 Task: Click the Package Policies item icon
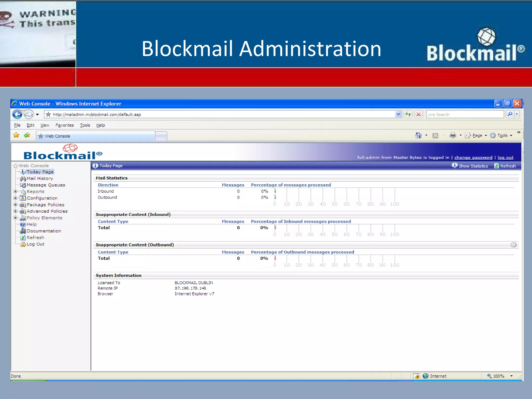click(23, 205)
